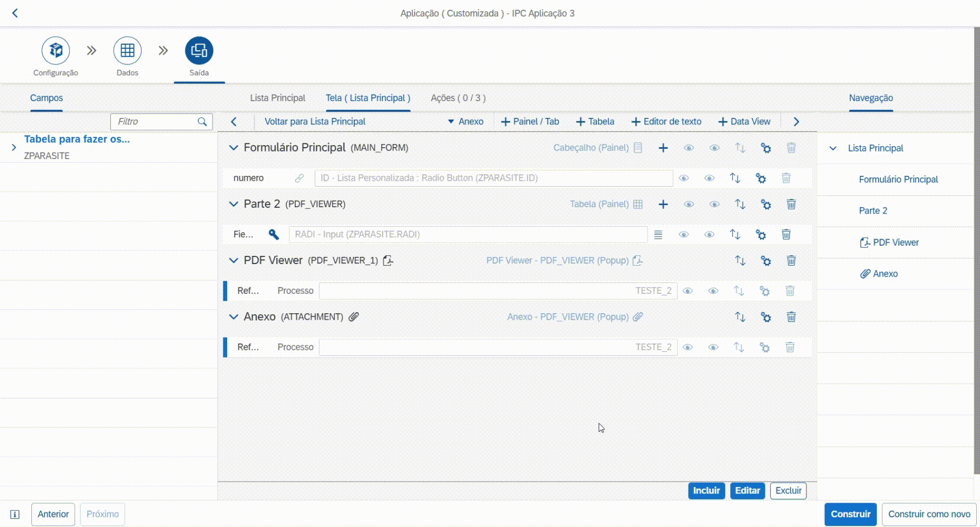This screenshot has height=527, width=980.
Task: Open the Anexo dropdown in toolbar
Action: [x=466, y=122]
